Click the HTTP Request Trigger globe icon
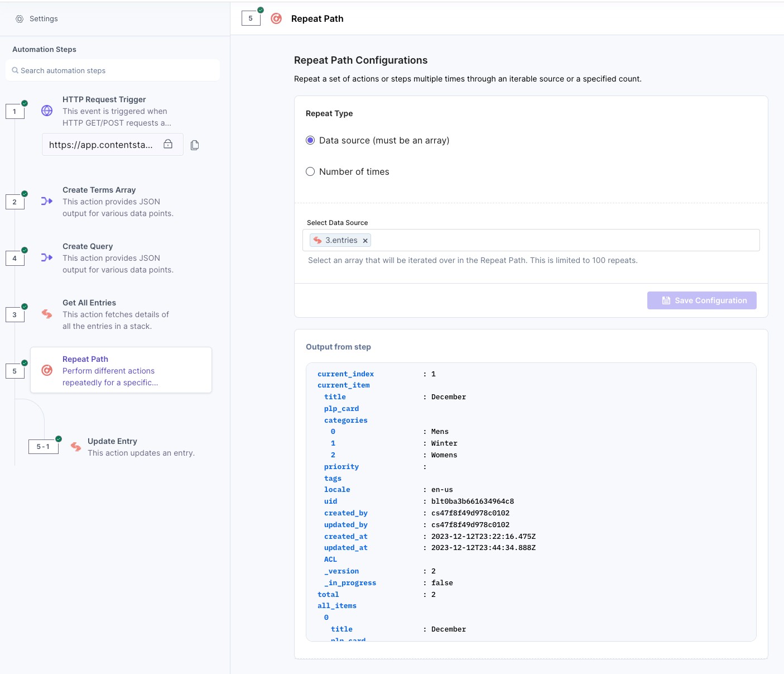This screenshot has width=784, height=674. 47,111
